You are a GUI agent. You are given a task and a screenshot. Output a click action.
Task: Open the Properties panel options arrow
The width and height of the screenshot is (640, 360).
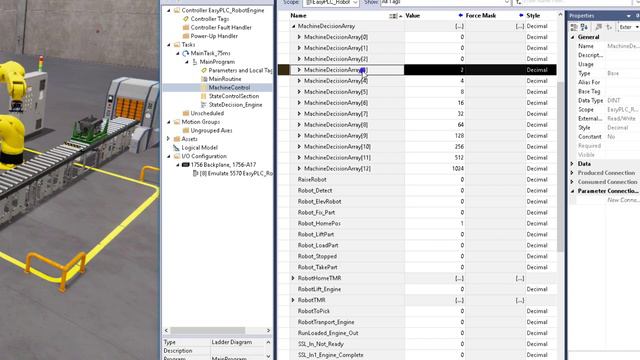coord(629,16)
